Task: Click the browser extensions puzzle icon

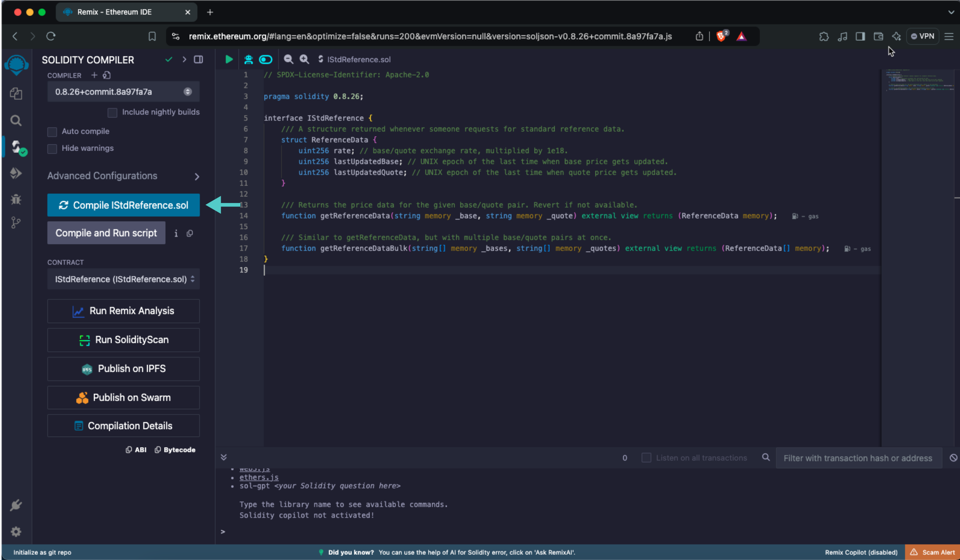Action: point(824,36)
